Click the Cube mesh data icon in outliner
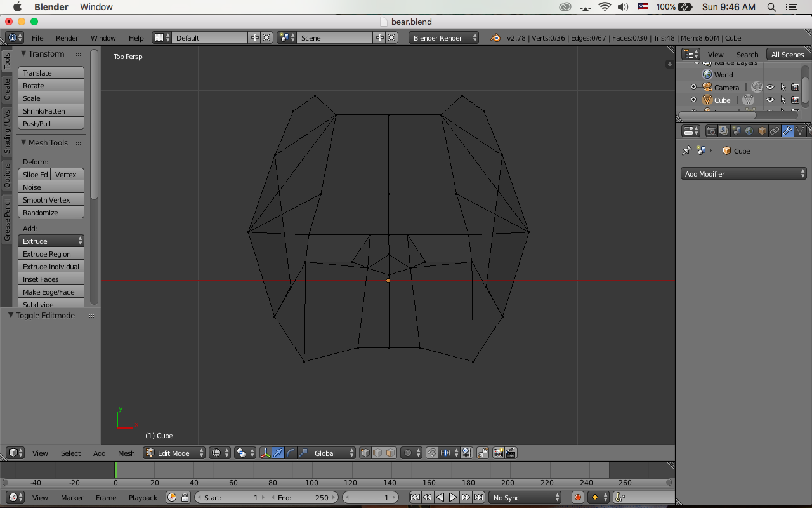Viewport: 812px width, 508px height. [749, 100]
